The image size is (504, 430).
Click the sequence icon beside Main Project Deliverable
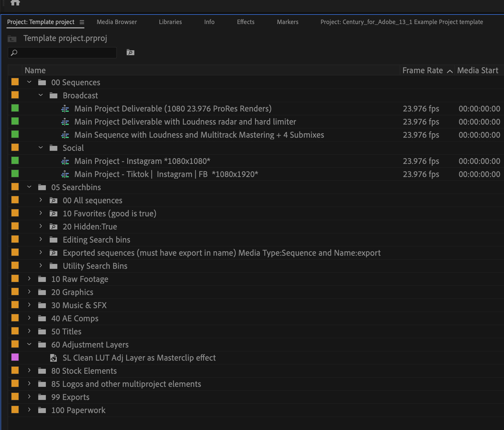pos(65,108)
